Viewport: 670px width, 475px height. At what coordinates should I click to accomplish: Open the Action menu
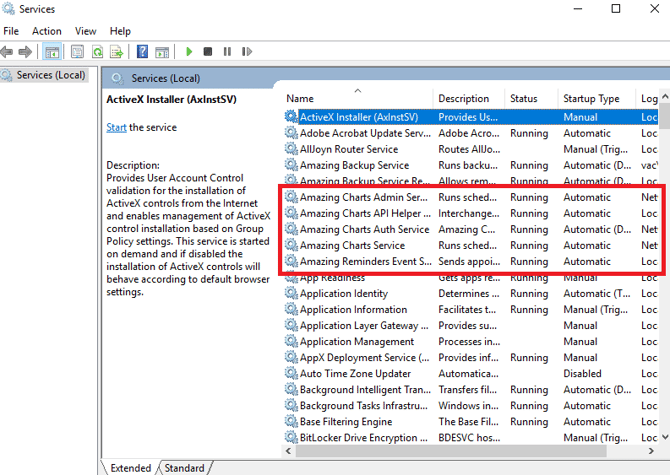(47, 31)
